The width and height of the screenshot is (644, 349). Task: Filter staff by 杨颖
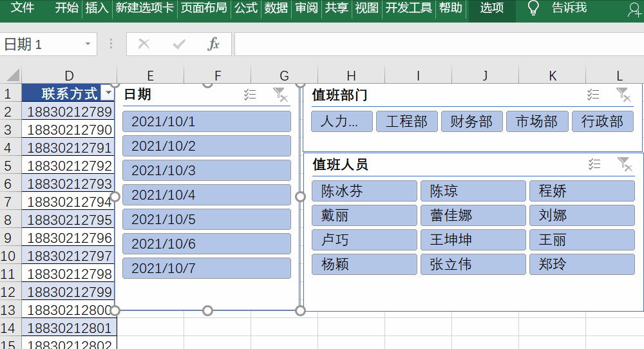[365, 264]
